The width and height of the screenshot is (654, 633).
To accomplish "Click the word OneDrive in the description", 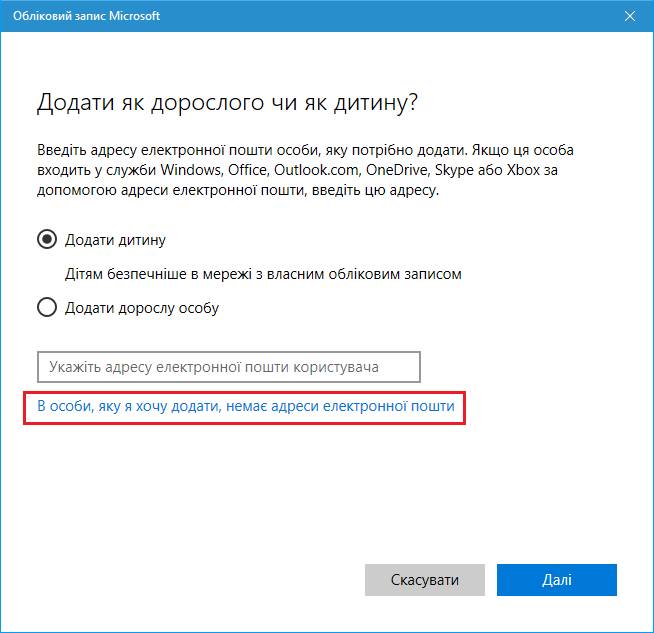I will point(397,170).
